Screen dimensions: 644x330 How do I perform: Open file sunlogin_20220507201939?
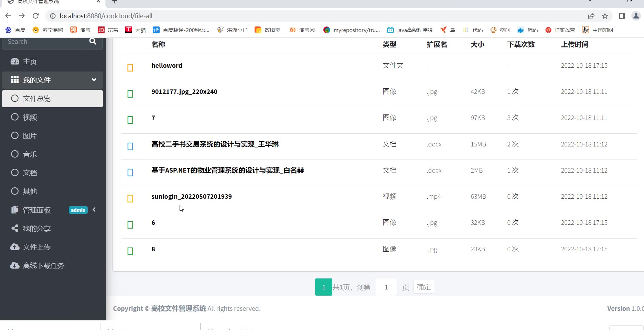(192, 197)
